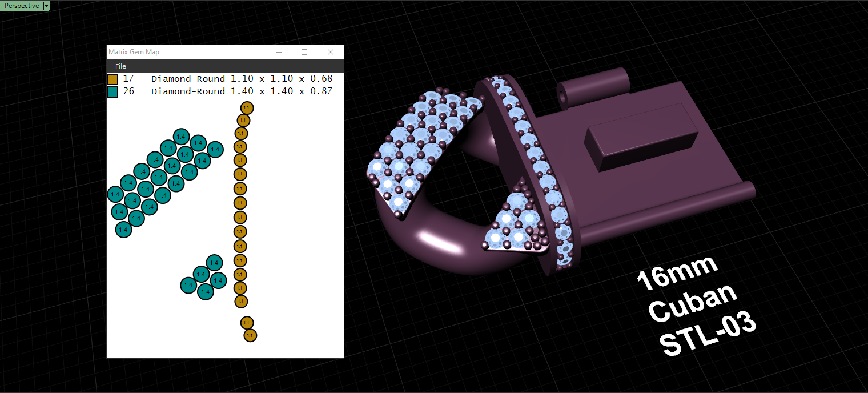Click the Perspective viewport label
The image size is (868, 393).
point(22,5)
